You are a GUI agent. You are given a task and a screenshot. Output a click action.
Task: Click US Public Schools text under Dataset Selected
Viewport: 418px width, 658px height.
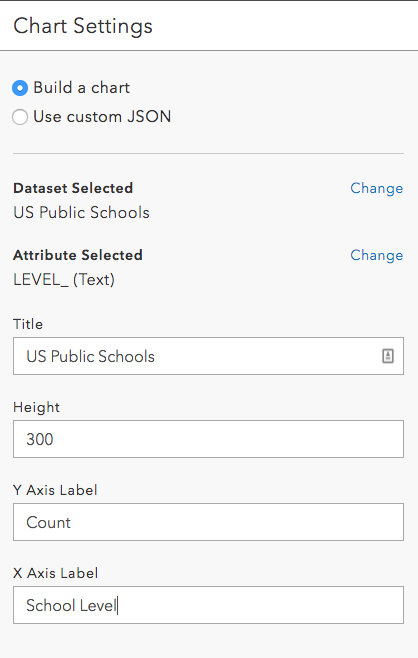[x=81, y=212]
